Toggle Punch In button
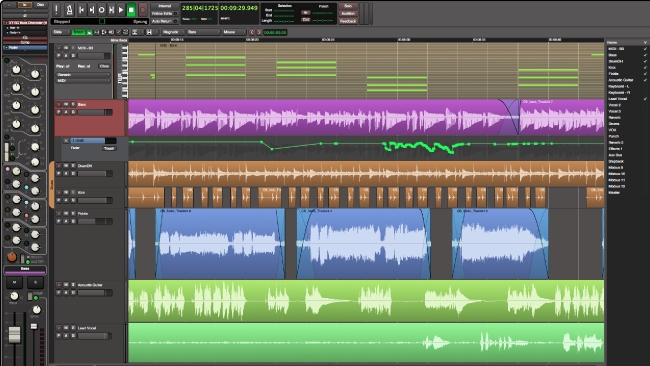Screen dimensions: 650x366 [x=306, y=12]
